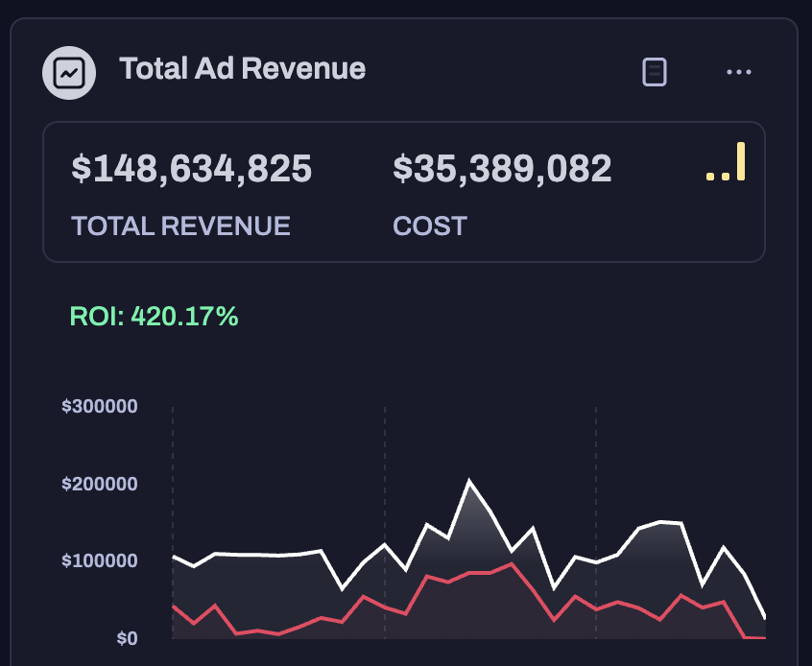This screenshot has height=666, width=812.
Task: Click the $100000 y-axis label
Action: pos(100,560)
